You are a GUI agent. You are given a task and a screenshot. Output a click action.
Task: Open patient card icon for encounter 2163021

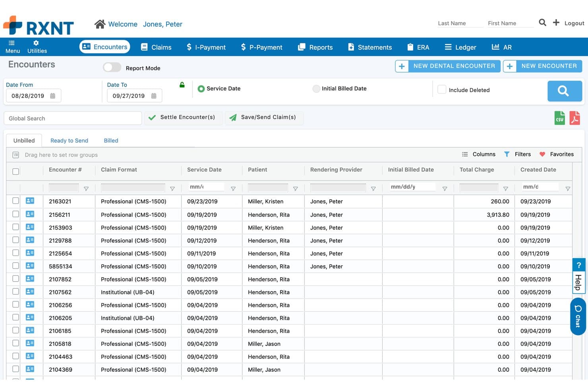(30, 201)
